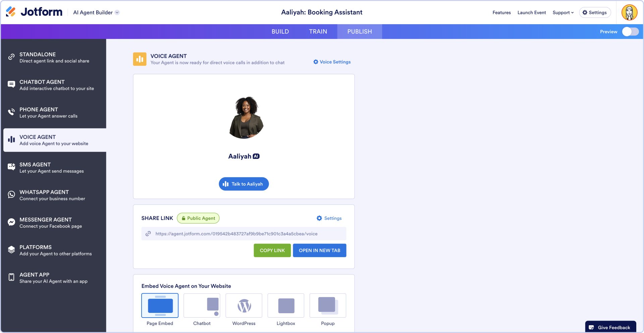The width and height of the screenshot is (644, 333).
Task: Select the Voice Agent sidebar item
Action: tap(55, 140)
